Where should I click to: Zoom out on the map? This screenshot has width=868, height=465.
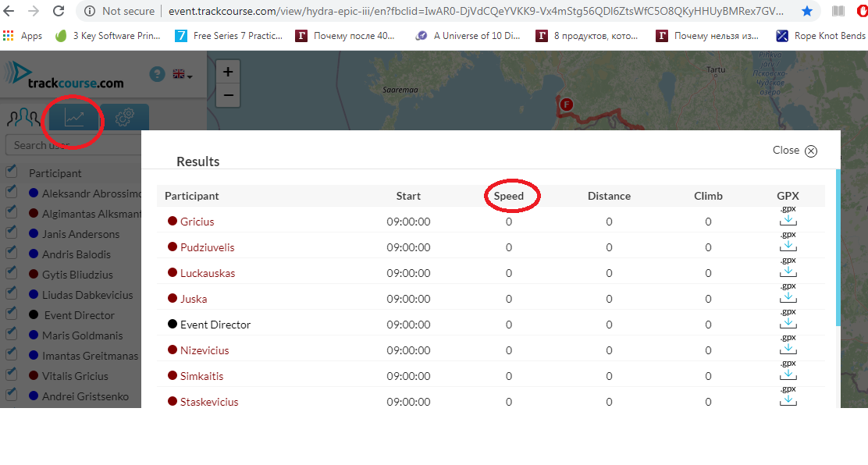tap(228, 95)
